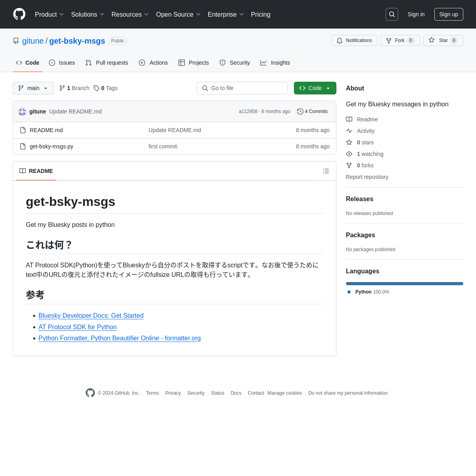Click Do not share my personal information
Image resolution: width=476 pixels, height=476 pixels.
[348, 393]
